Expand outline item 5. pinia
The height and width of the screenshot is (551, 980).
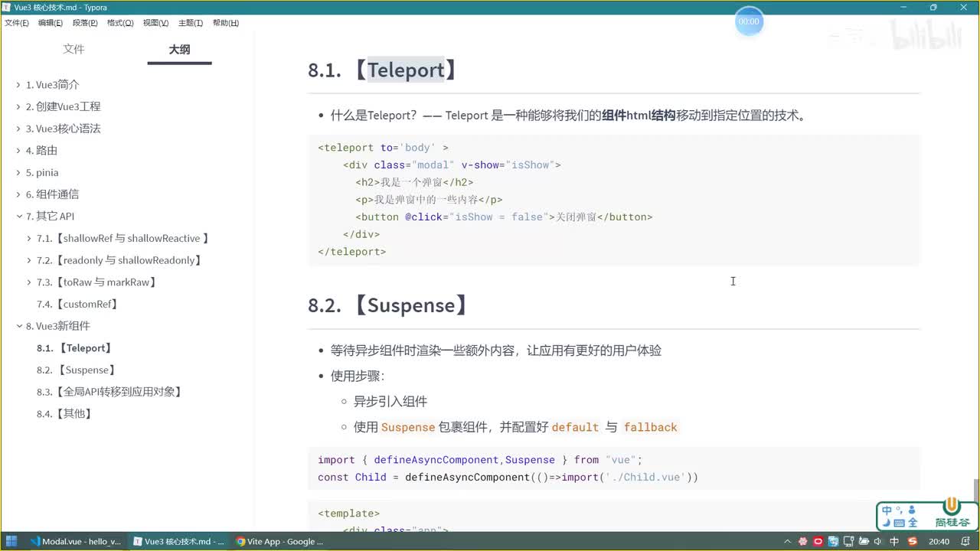18,172
